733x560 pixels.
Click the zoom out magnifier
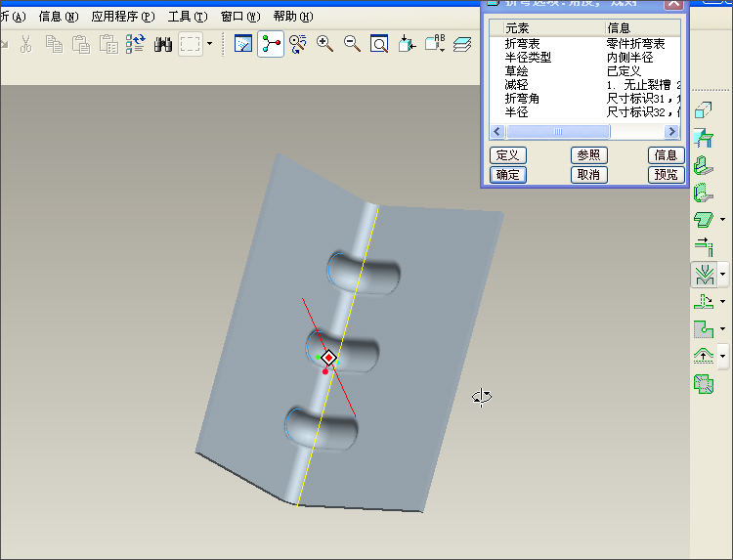tap(352, 44)
